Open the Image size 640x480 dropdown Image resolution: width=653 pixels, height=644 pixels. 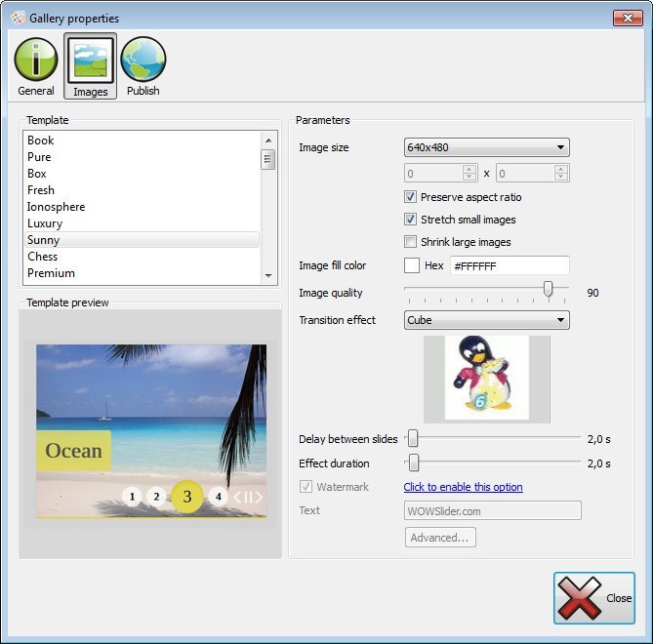[486, 147]
